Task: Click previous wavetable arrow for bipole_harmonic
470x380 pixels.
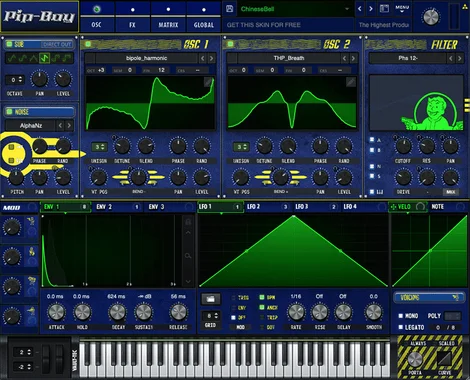Action: pos(203,58)
